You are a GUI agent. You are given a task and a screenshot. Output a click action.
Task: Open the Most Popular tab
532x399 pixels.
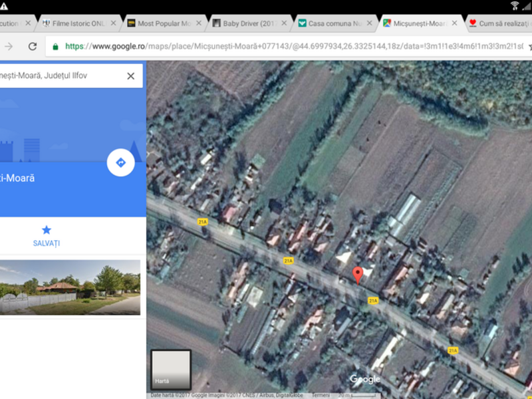164,23
